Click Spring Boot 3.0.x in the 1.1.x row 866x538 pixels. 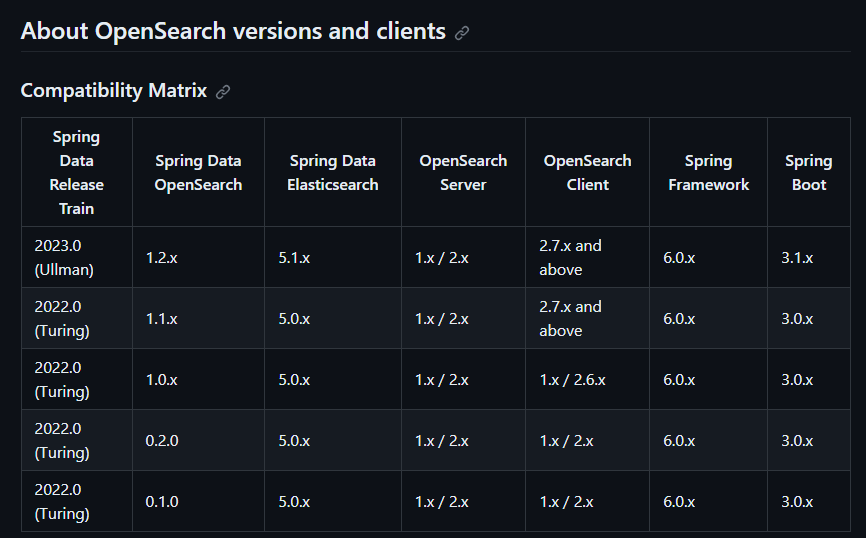pos(809,318)
